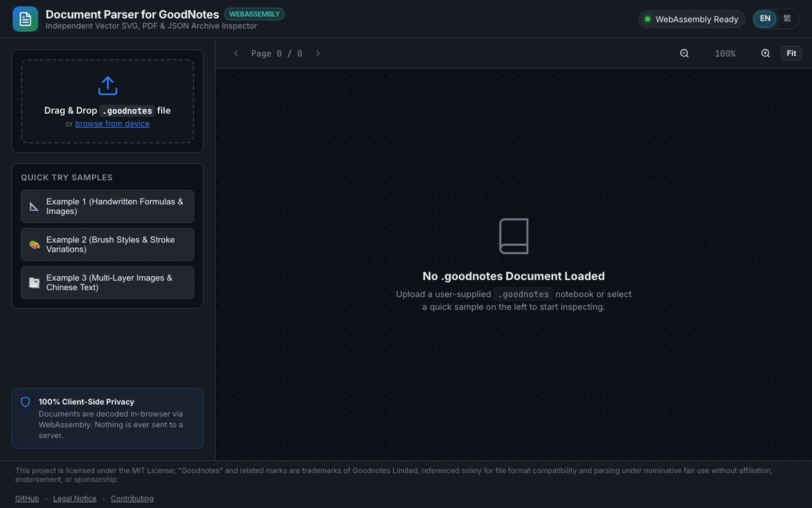Open the Contributing footer link

tap(132, 499)
